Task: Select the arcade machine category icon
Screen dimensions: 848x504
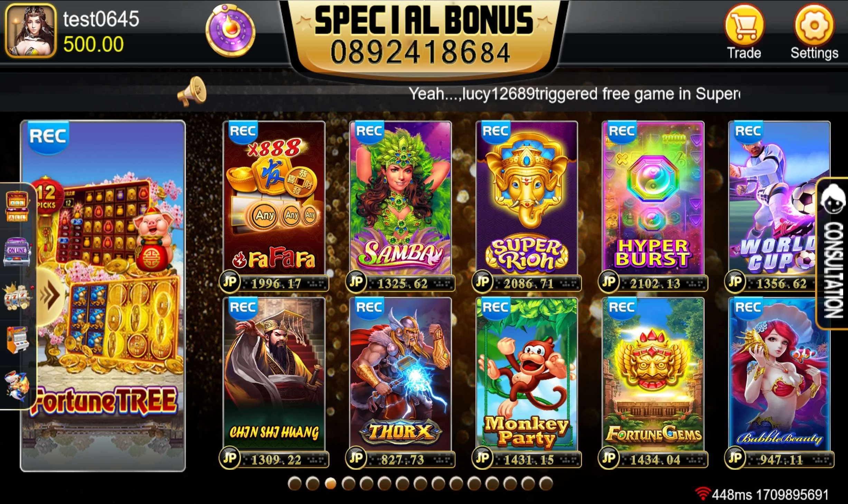Action: (17, 340)
